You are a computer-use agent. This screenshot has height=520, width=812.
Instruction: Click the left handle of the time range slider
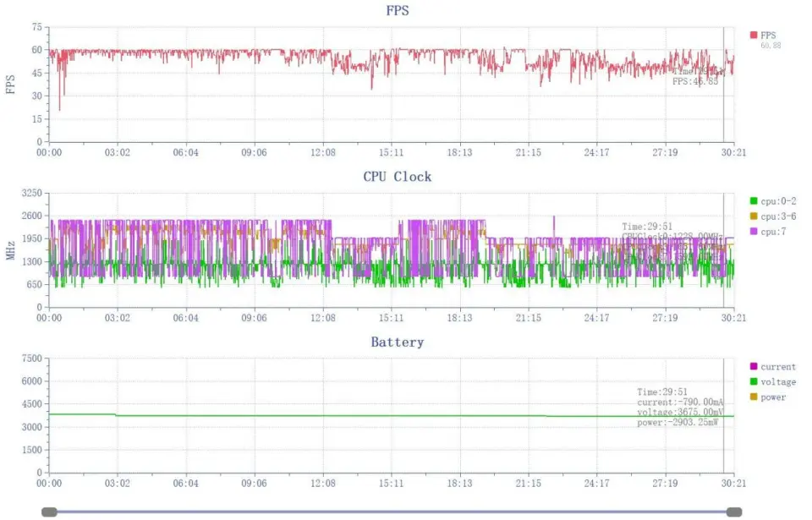tap(49, 512)
